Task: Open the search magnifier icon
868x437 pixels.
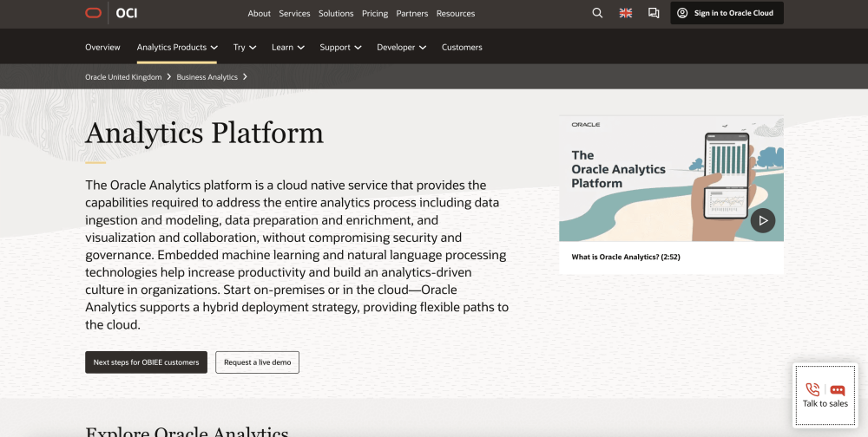Action: [x=597, y=13]
